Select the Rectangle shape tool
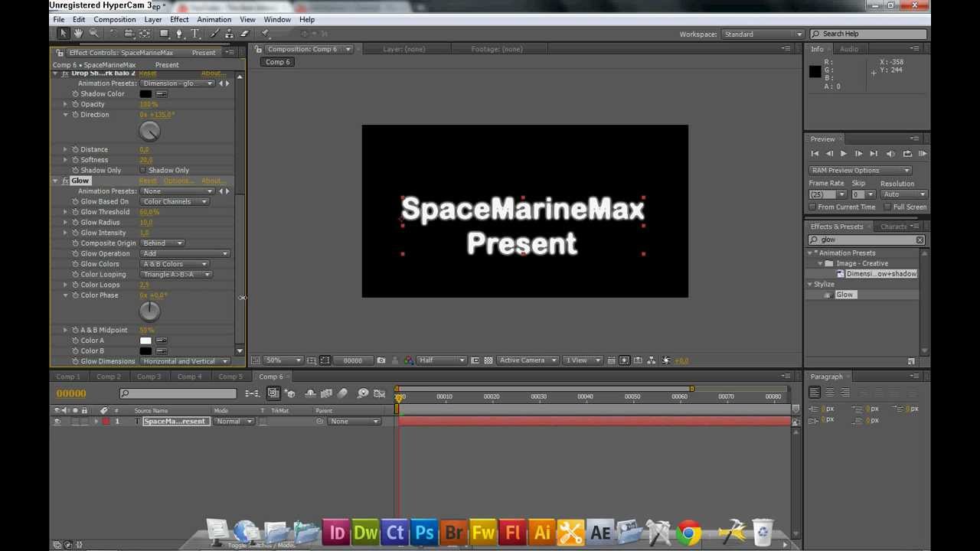This screenshot has width=980, height=551. [x=164, y=34]
